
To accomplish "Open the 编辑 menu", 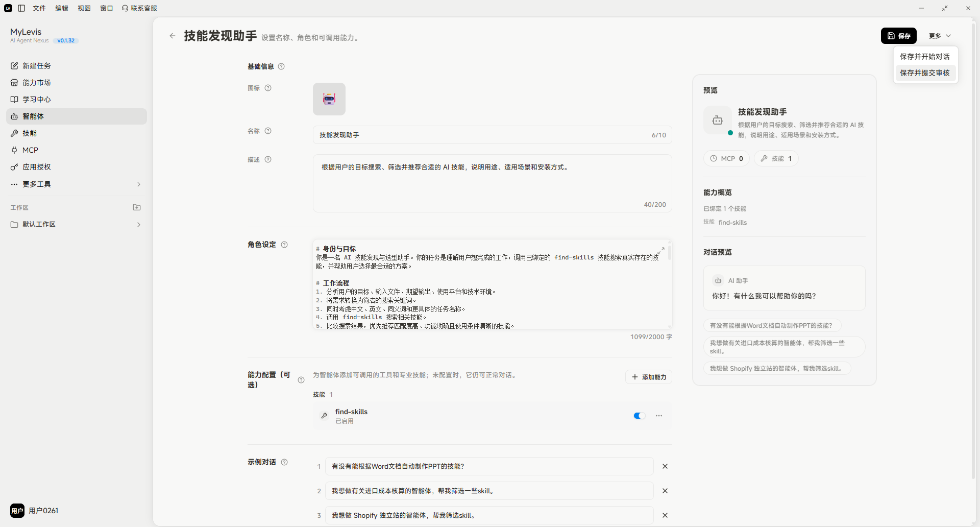I will tap(62, 8).
